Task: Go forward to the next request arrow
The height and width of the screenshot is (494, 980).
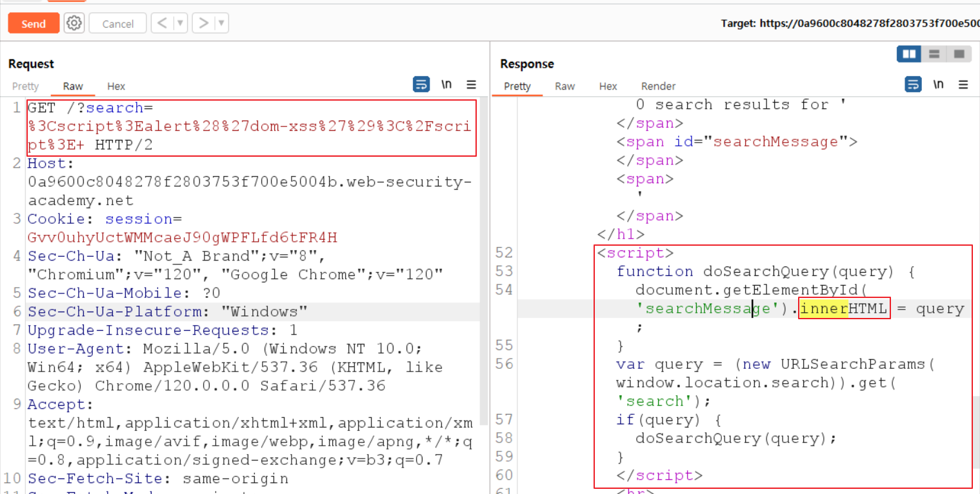Action: (x=204, y=24)
